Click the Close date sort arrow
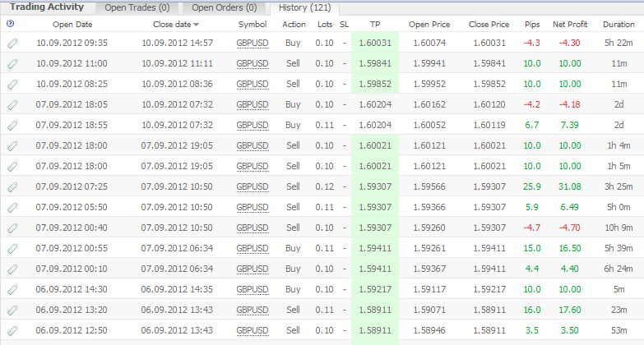The width and height of the screenshot is (644, 345). [197, 25]
